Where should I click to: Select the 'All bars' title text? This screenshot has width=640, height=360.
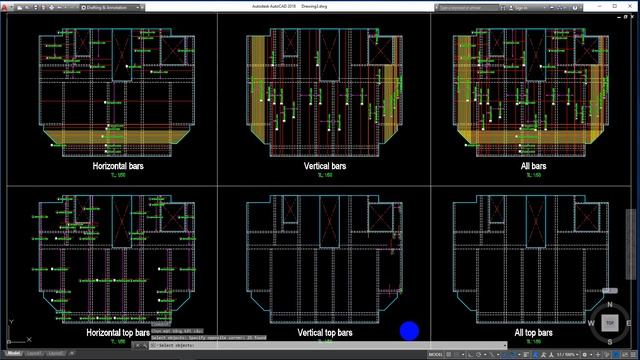[x=533, y=166]
